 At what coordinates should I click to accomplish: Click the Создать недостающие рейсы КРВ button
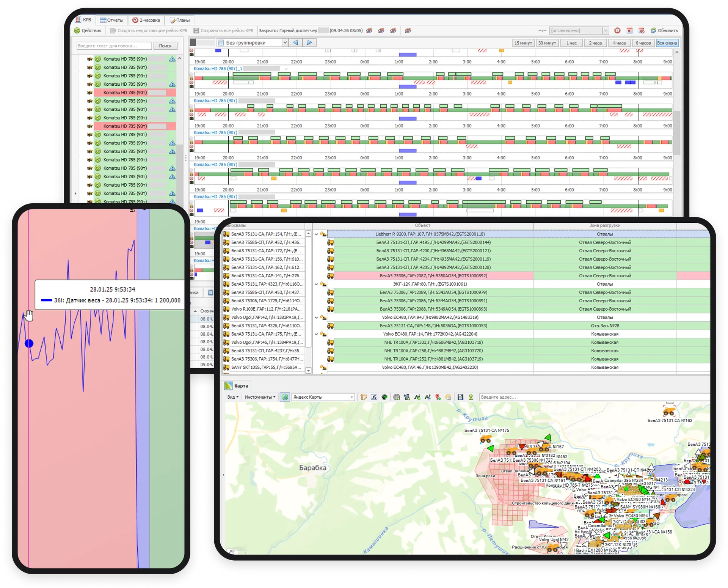pos(149,30)
